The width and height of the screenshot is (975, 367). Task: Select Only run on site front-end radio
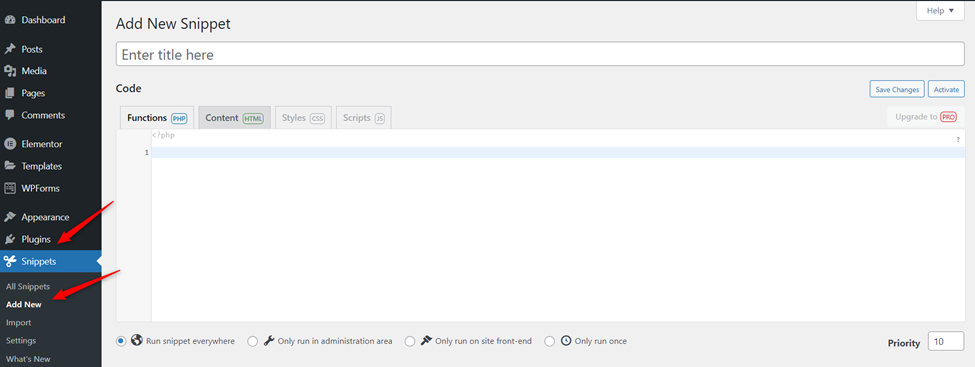pos(410,341)
